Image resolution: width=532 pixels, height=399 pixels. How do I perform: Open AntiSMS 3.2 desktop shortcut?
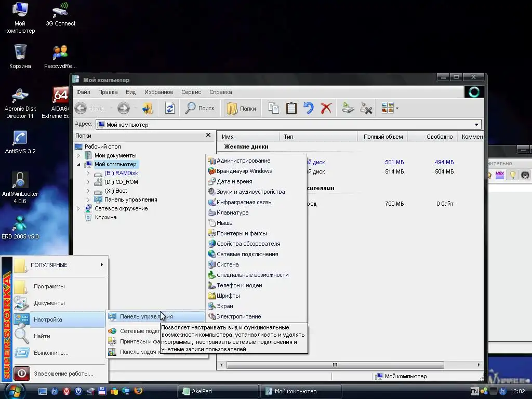(x=20, y=142)
